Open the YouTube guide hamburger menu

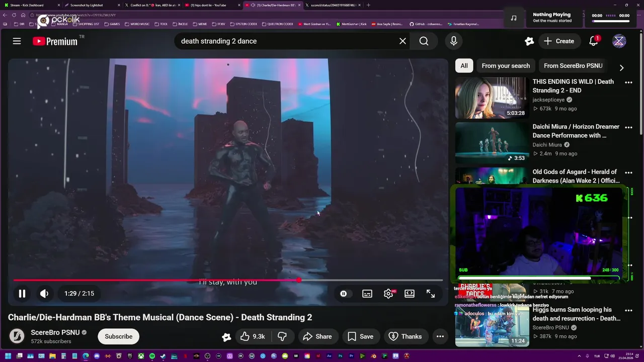tap(17, 41)
